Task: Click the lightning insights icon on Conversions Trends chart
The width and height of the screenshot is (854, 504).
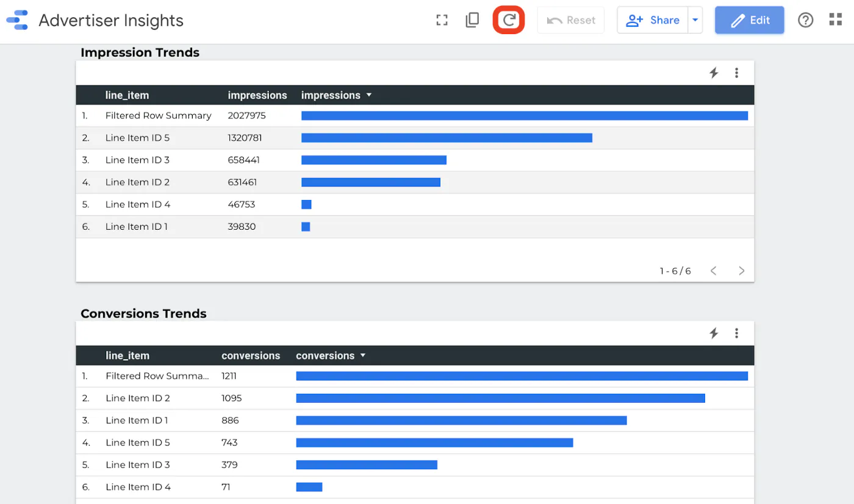Action: (714, 333)
